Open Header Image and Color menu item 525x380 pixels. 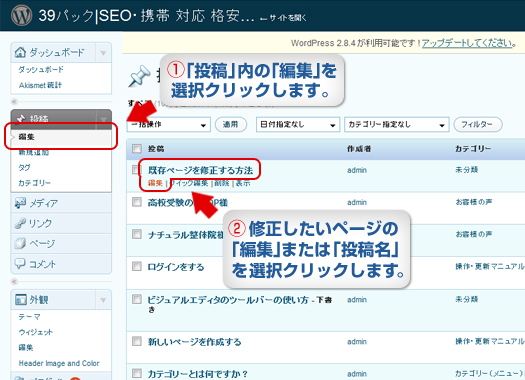pyautogui.click(x=59, y=363)
